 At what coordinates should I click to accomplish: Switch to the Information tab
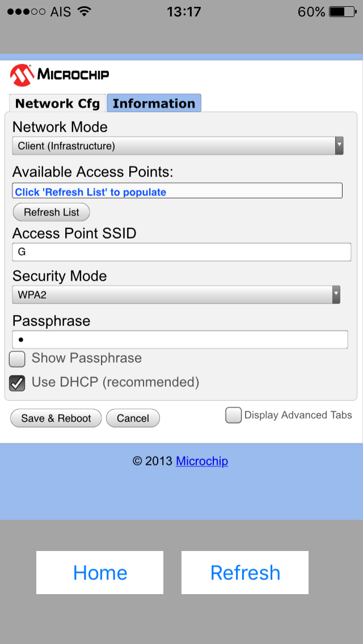(x=154, y=103)
